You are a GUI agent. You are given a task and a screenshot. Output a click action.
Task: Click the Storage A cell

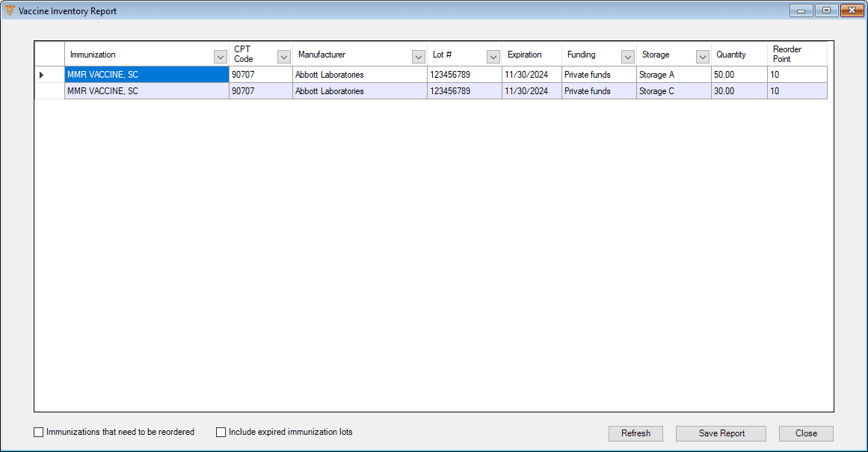[x=674, y=75]
